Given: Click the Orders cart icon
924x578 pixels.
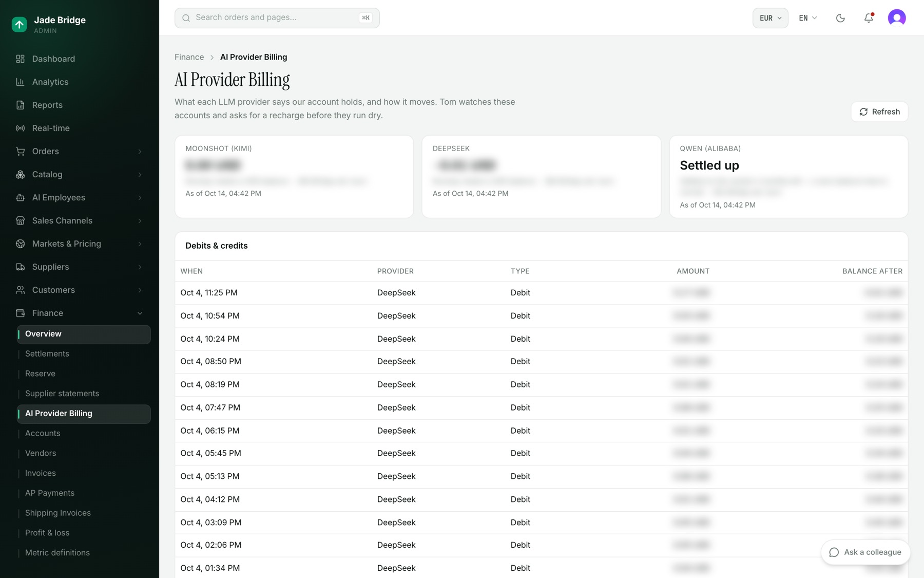Looking at the screenshot, I should click(20, 151).
